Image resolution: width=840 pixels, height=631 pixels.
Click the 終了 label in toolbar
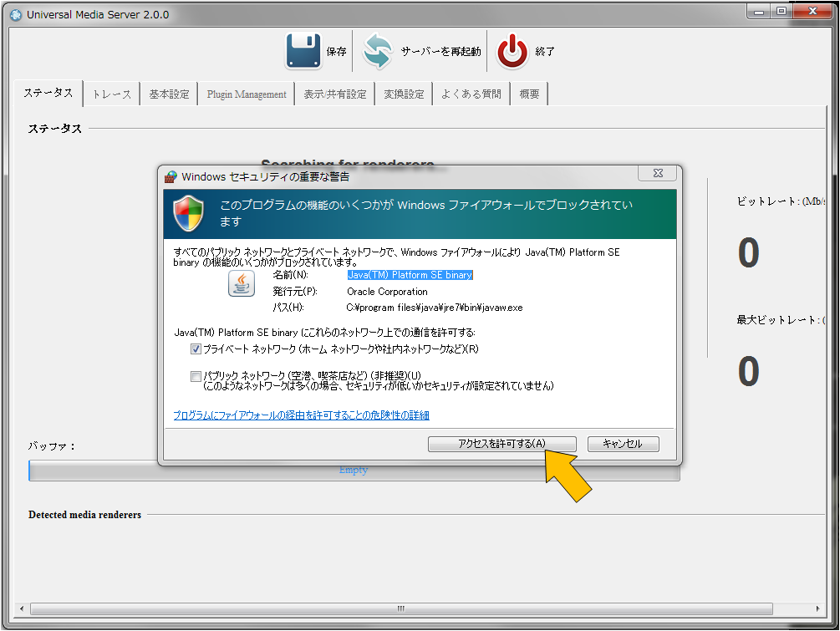click(545, 52)
